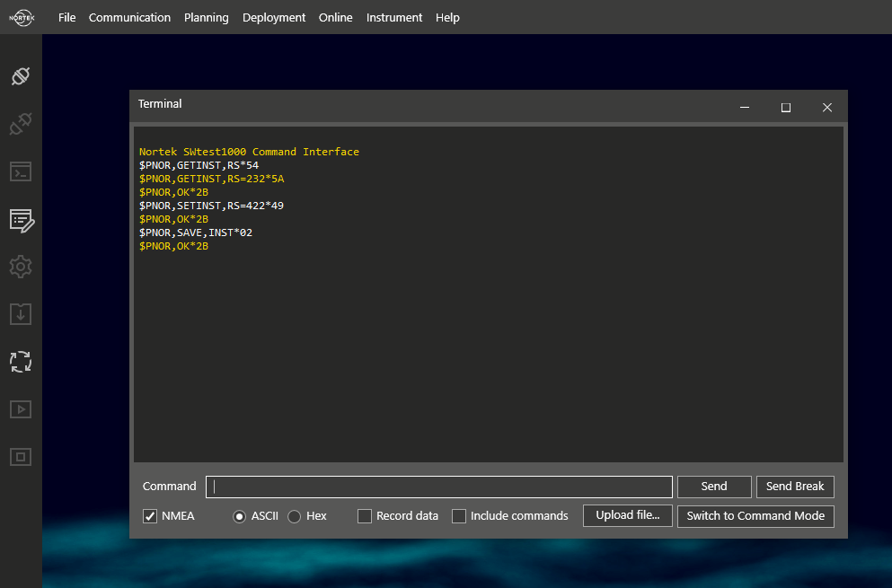Image resolution: width=892 pixels, height=588 pixels.
Task: Open the Instrument menu
Action: click(394, 18)
